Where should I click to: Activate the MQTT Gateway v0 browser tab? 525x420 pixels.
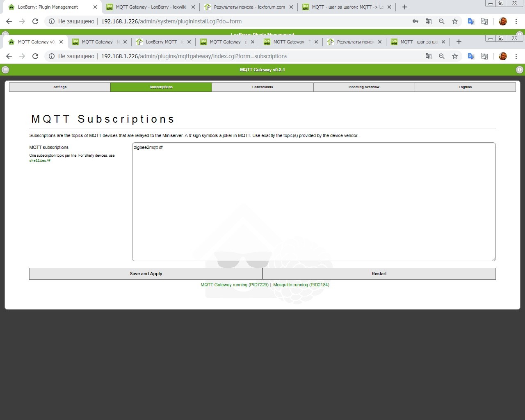(35, 42)
